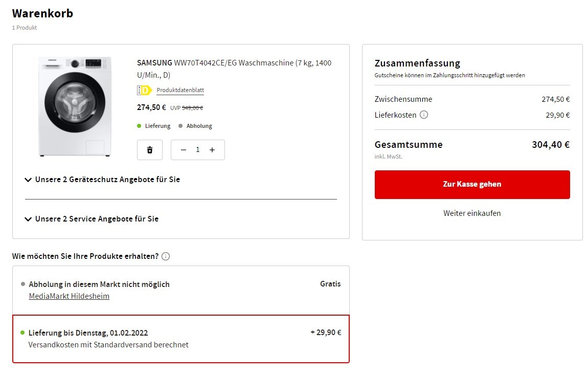Click the gray Abholung availability indicator under price
This screenshot has height=375, width=588.
coord(195,126)
